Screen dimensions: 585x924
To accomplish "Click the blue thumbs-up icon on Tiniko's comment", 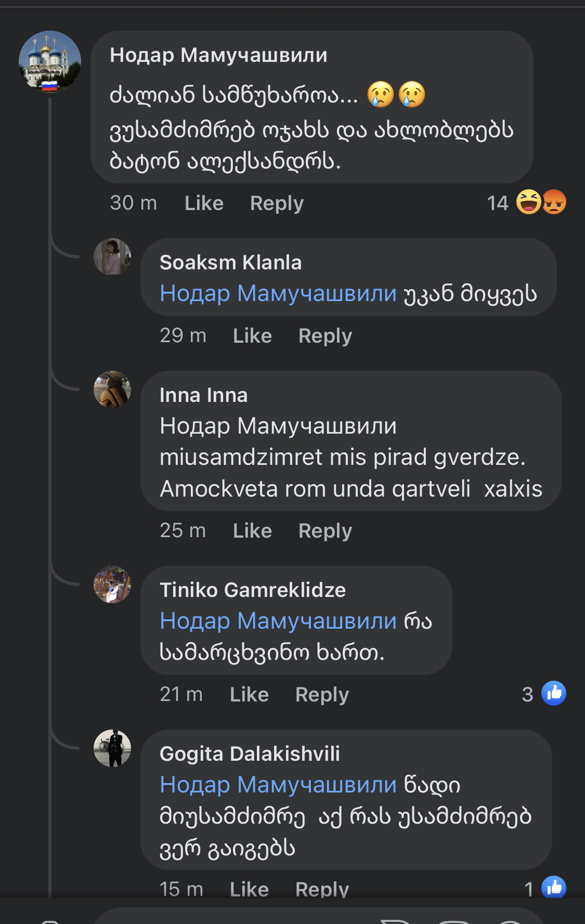I will (554, 693).
